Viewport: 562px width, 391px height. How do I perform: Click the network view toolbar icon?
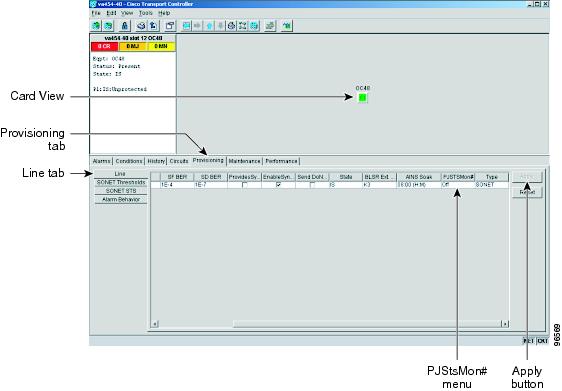(243, 25)
